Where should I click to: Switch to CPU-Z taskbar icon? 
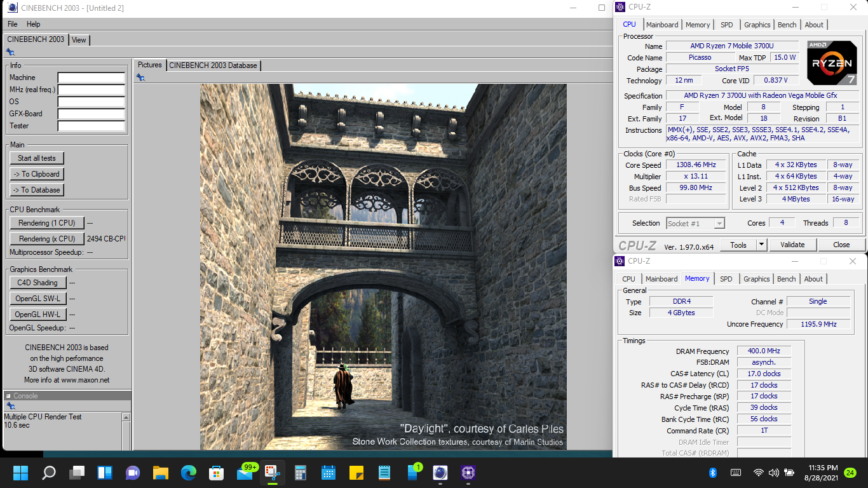[x=469, y=473]
